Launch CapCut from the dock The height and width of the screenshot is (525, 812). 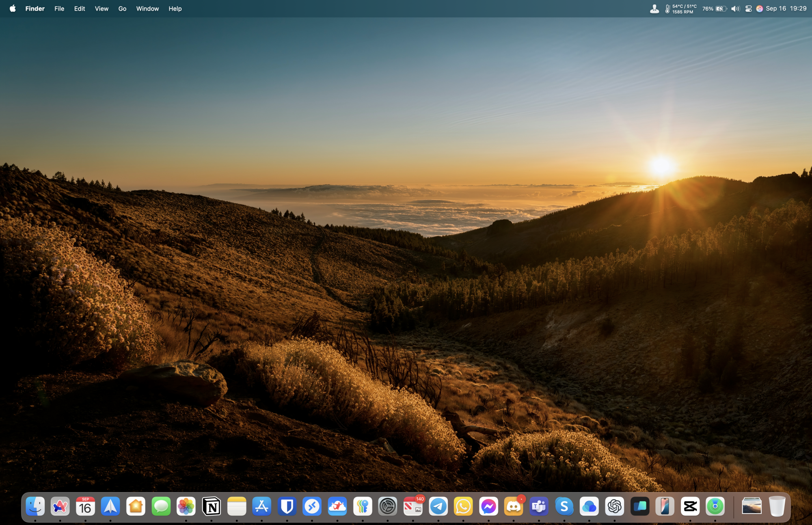coord(690,506)
